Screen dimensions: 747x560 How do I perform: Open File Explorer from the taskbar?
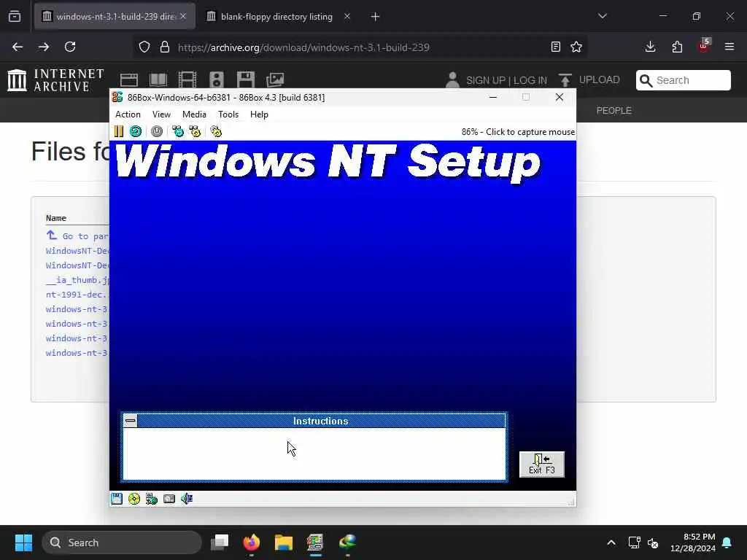pyautogui.click(x=284, y=542)
